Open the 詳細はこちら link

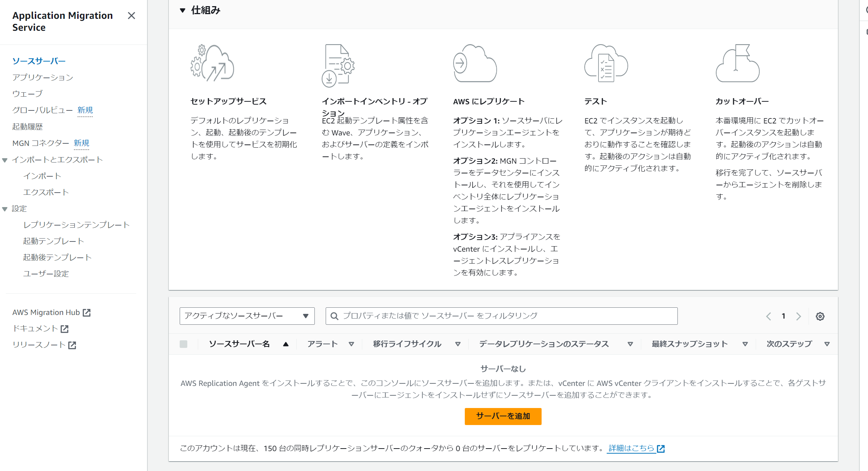(631, 448)
